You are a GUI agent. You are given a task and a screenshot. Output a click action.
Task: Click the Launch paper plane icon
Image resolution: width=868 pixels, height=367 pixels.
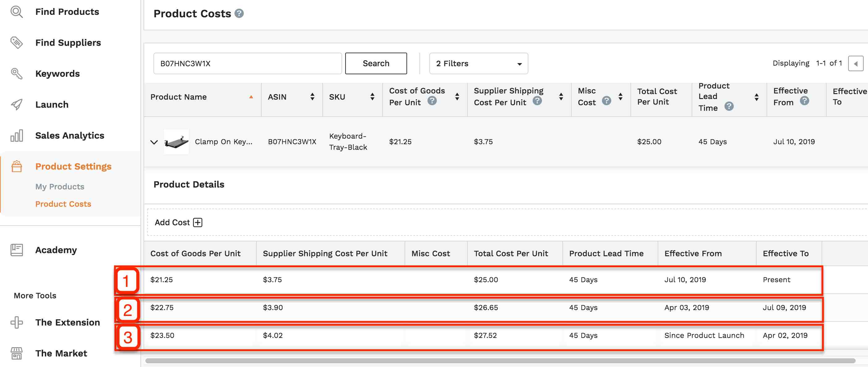click(x=16, y=105)
